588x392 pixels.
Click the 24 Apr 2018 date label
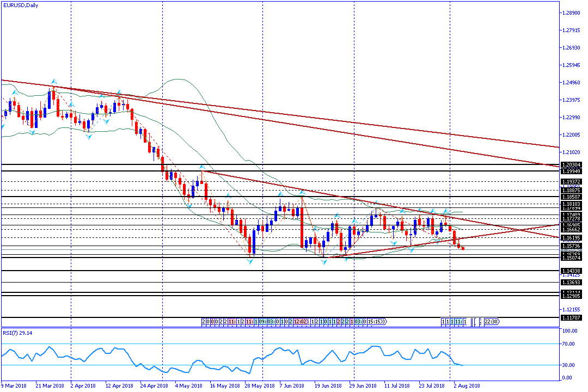click(154, 385)
